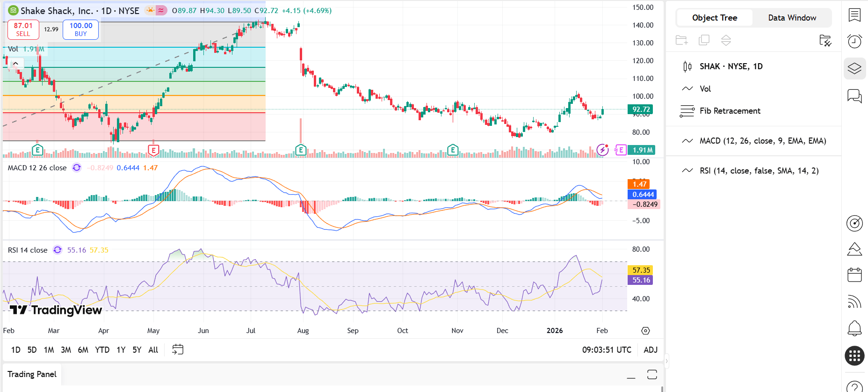Screen dimensions: 868x392
Task: Click the November earnings E marker
Action: (452, 150)
